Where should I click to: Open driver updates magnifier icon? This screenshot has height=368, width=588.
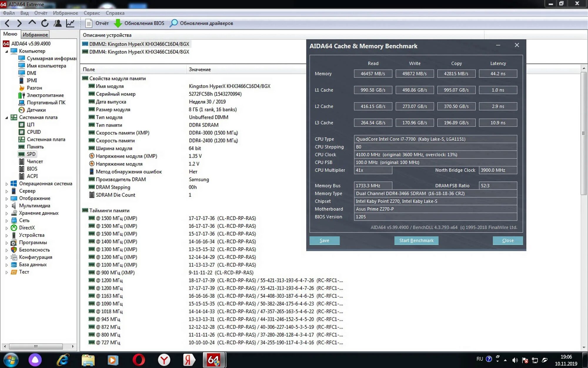point(174,23)
